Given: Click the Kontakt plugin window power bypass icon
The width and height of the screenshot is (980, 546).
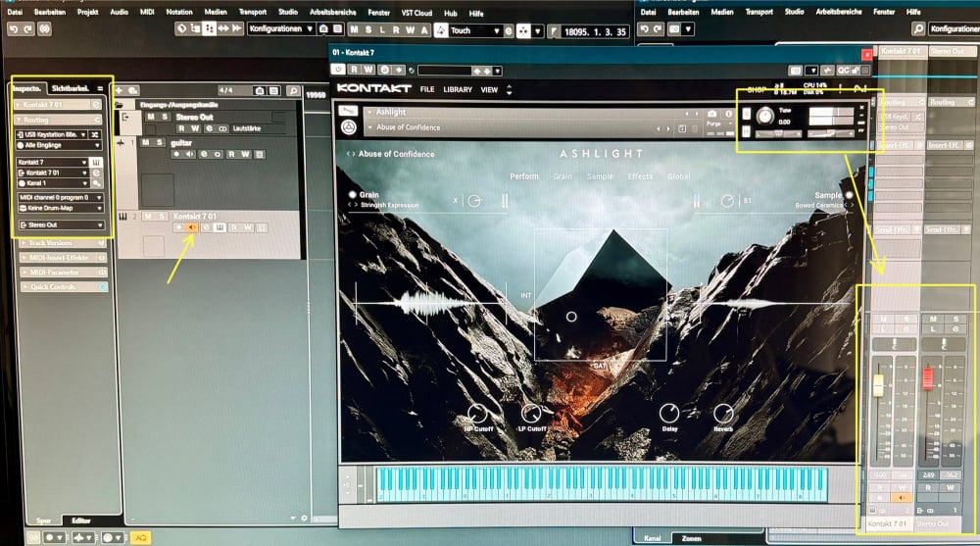Looking at the screenshot, I should coord(338,70).
